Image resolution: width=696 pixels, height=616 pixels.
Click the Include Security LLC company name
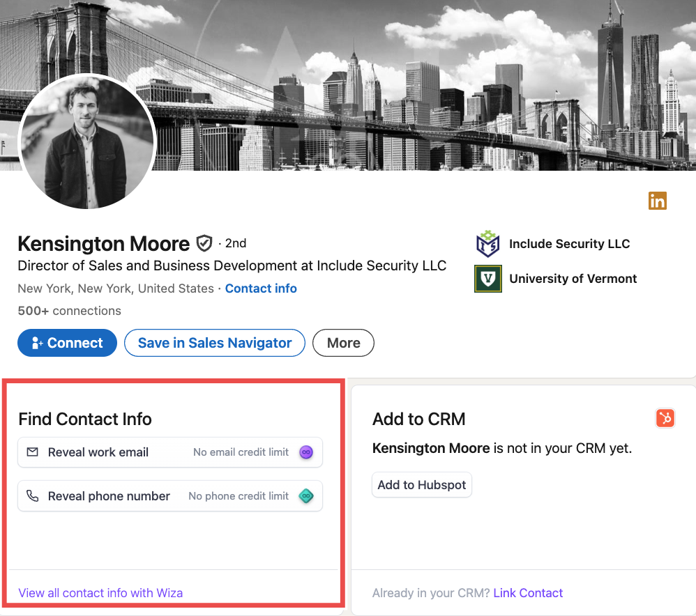tap(570, 243)
